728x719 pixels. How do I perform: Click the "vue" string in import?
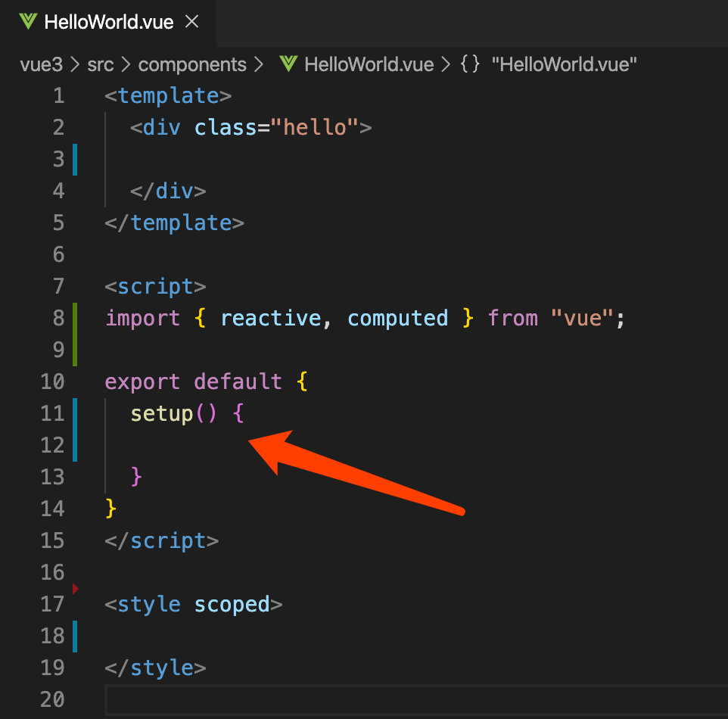[x=582, y=318]
